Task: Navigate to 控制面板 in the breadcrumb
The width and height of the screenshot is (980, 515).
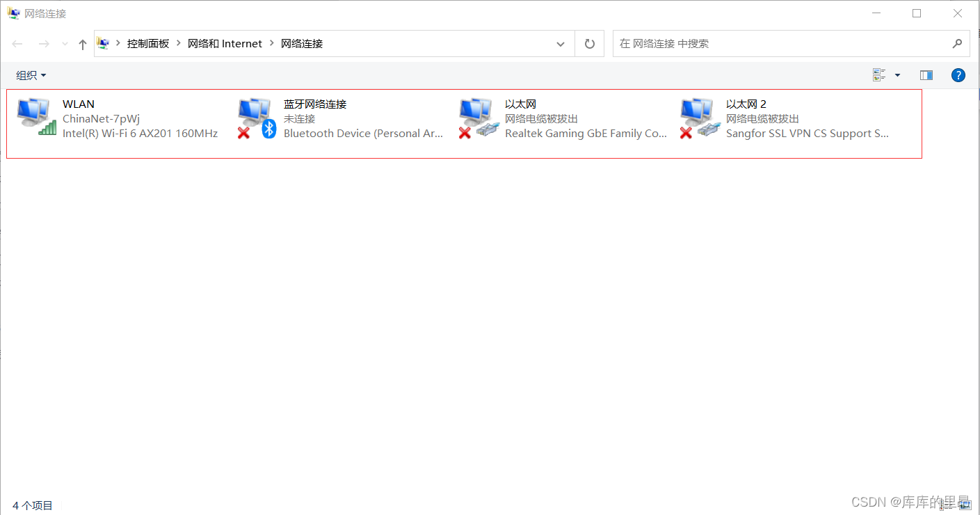Action: click(147, 43)
